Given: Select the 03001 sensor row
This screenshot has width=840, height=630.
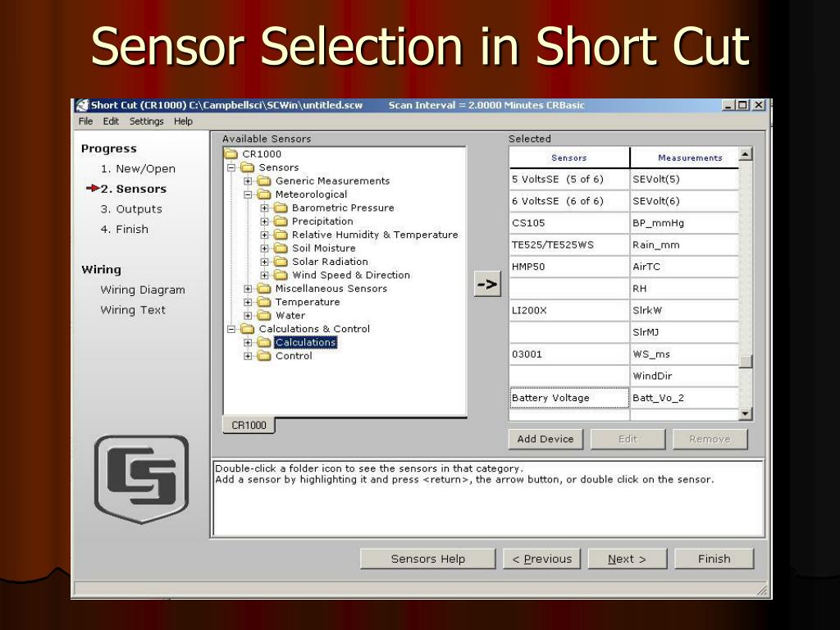Looking at the screenshot, I should 569,354.
